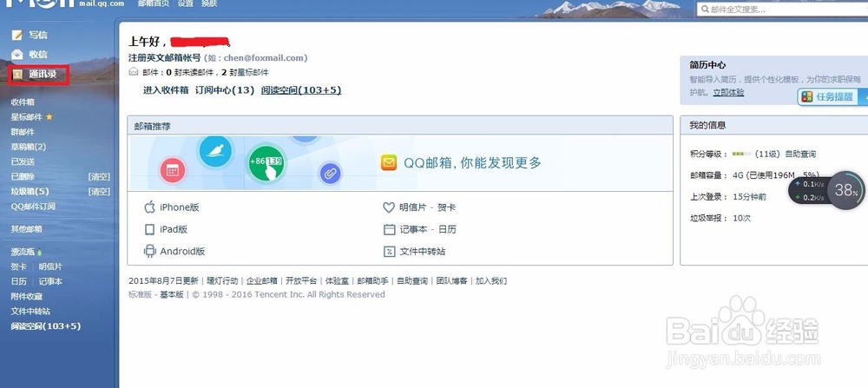Open 贺卡 in the sidebar
The height and width of the screenshot is (388, 868).
point(19,266)
